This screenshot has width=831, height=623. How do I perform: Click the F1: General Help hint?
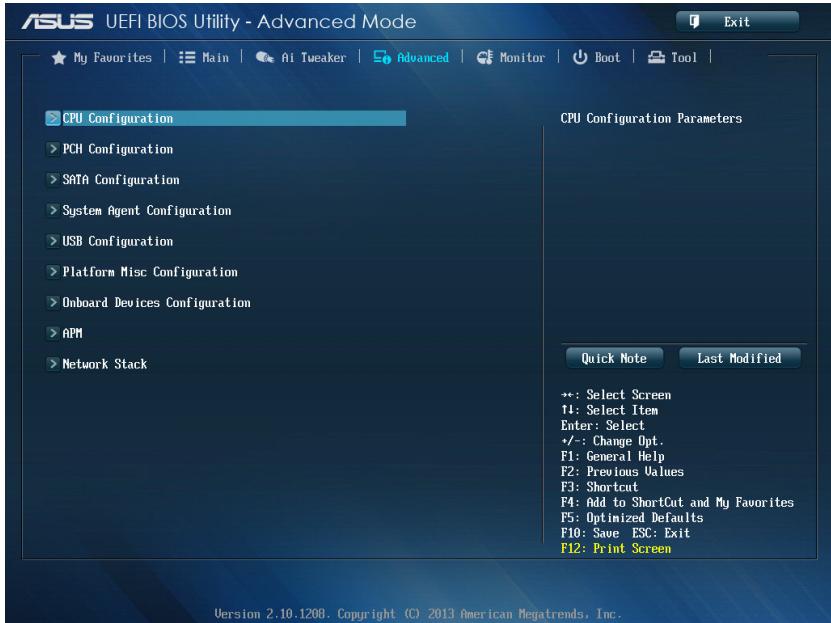[613, 456]
